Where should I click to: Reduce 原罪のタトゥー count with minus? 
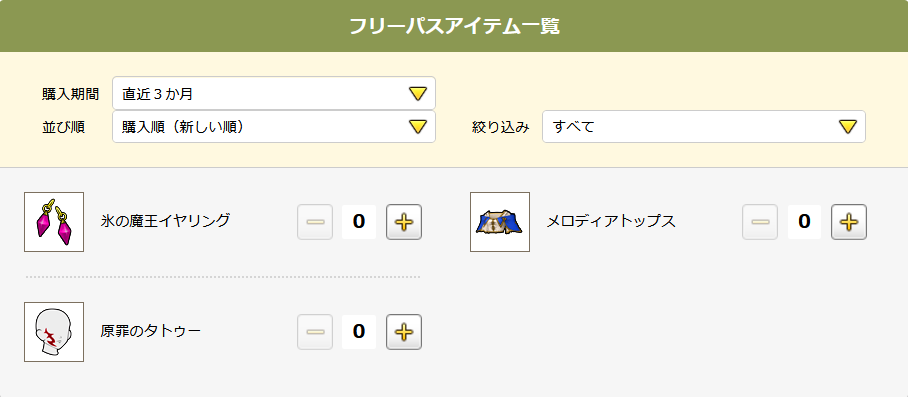tap(315, 332)
